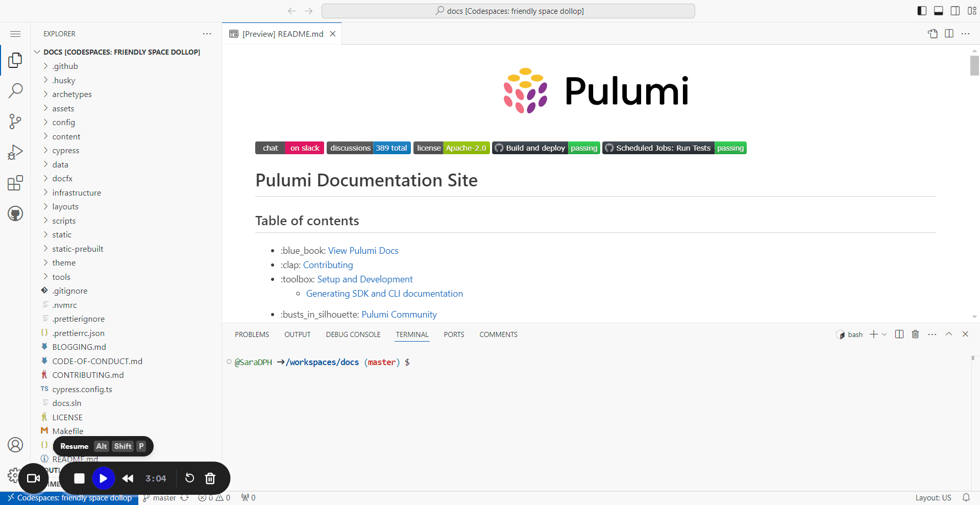Open Customize Layout icon in title bar

click(x=972, y=11)
